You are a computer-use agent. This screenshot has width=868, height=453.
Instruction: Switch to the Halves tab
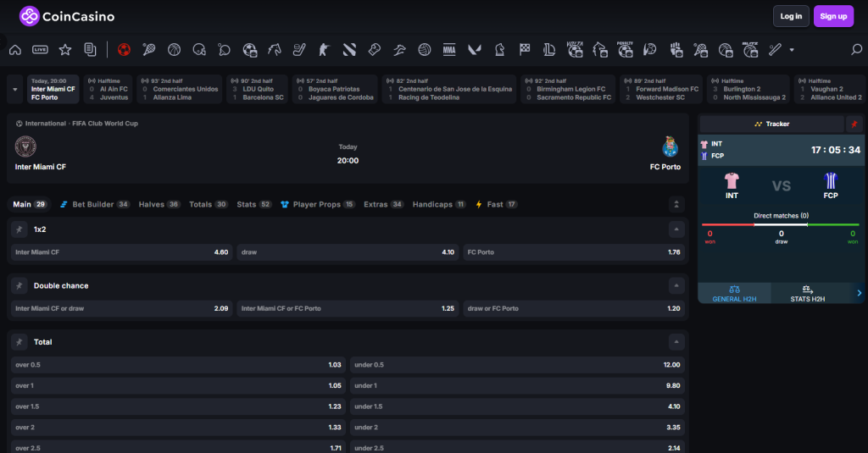pos(159,204)
